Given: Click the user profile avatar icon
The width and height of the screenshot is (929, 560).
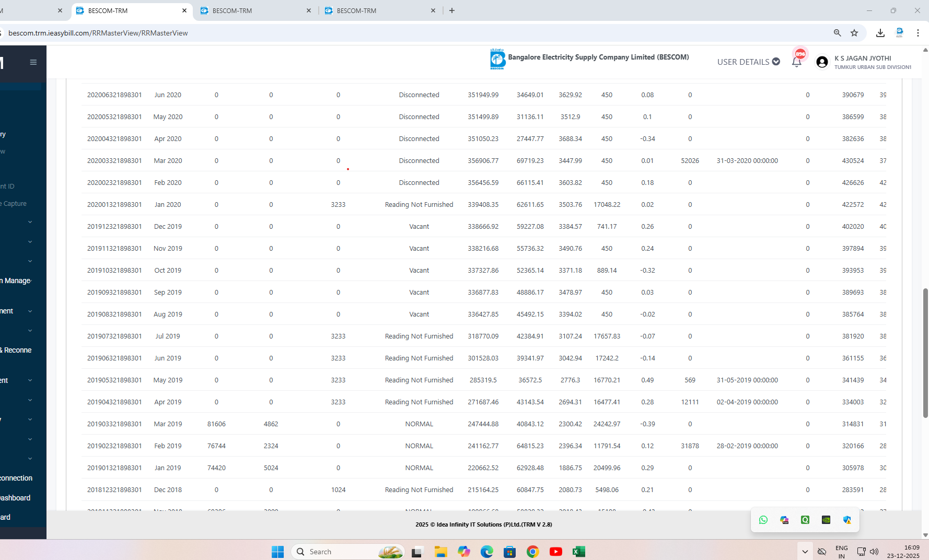Looking at the screenshot, I should [x=822, y=62].
